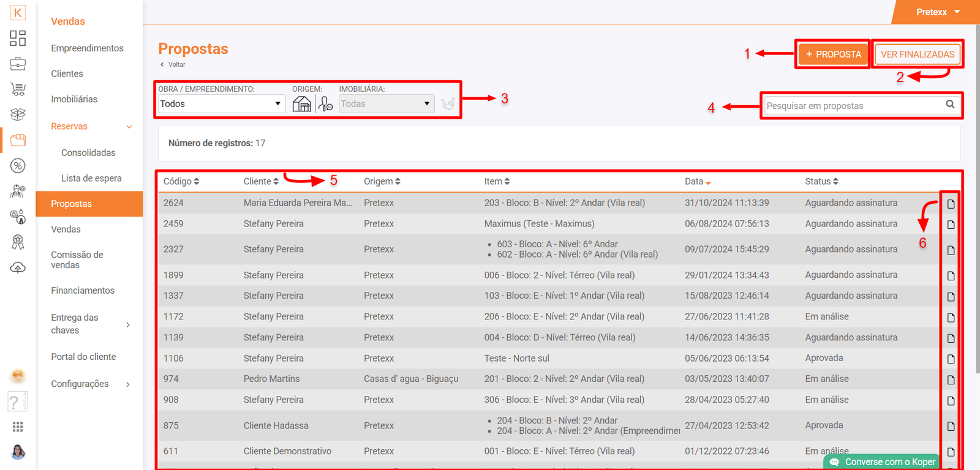Click the search magnifier icon
Image resolution: width=980 pixels, height=470 pixels.
[x=950, y=105]
